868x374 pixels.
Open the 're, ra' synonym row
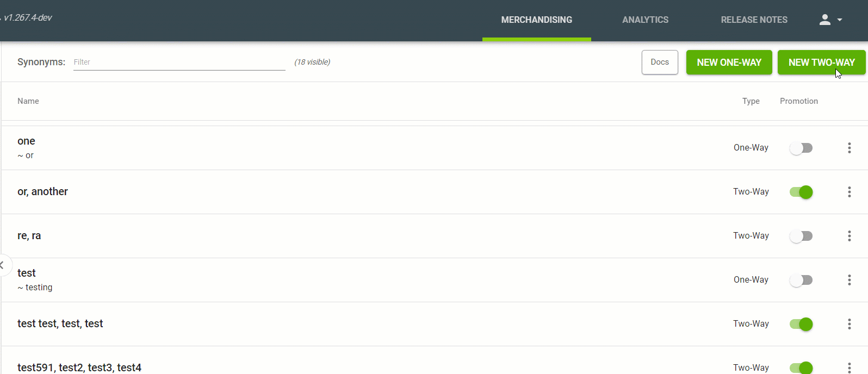point(434,236)
